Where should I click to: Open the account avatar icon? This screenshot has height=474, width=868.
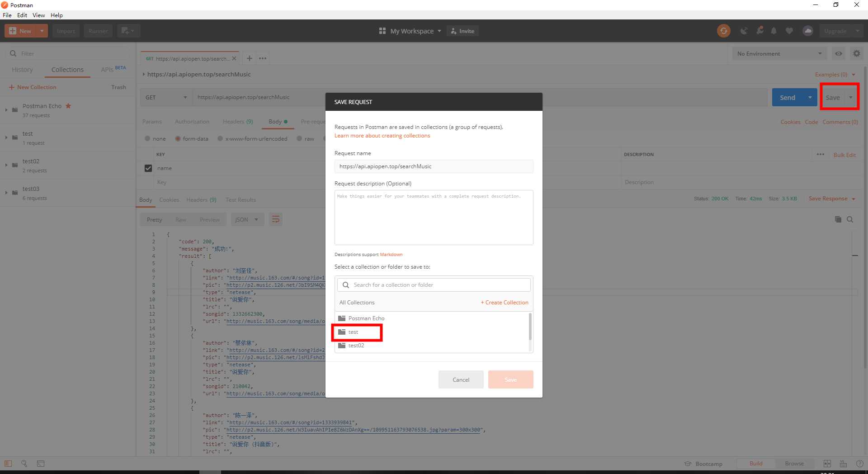pyautogui.click(x=808, y=31)
